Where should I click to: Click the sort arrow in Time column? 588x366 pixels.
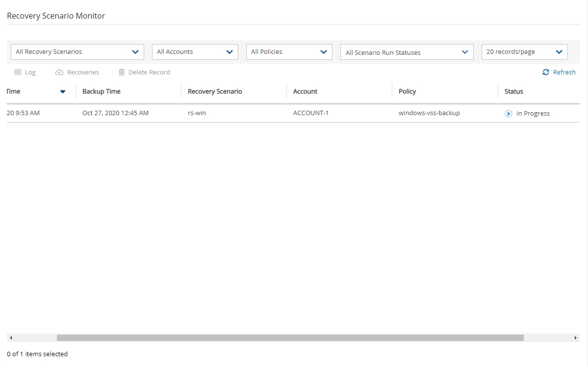[x=63, y=92]
